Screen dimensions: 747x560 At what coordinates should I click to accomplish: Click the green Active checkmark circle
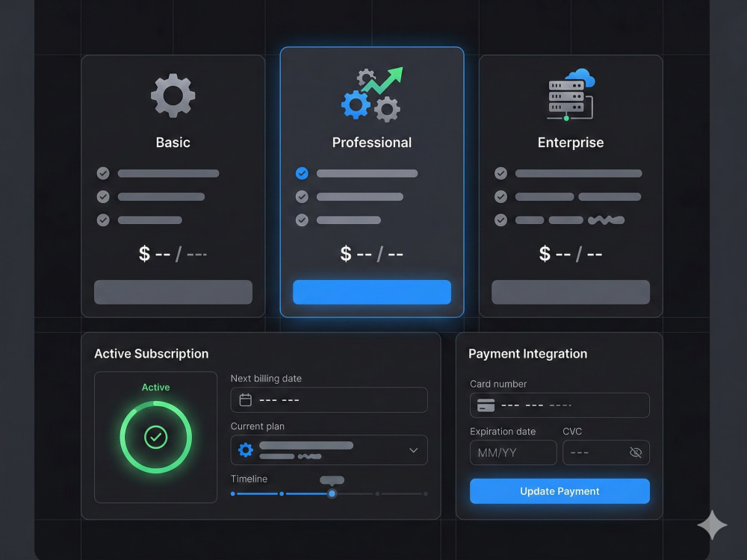click(x=156, y=437)
